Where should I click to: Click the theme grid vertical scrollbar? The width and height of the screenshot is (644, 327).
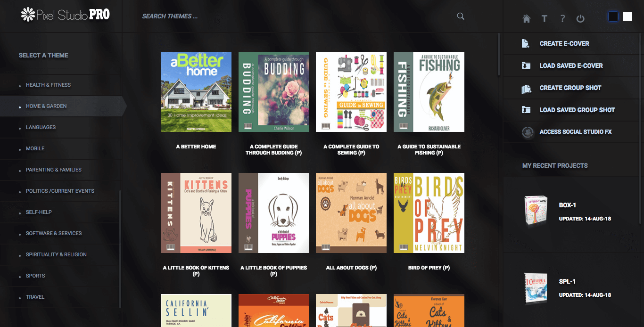[499, 54]
